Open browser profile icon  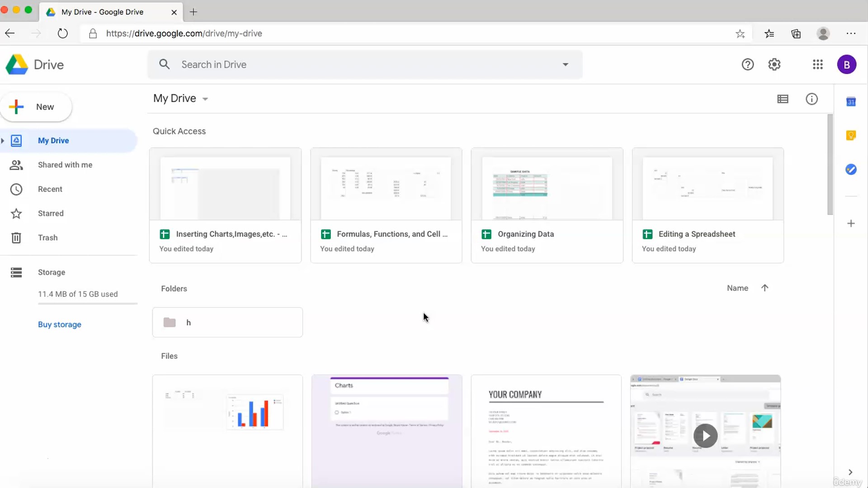pyautogui.click(x=823, y=33)
